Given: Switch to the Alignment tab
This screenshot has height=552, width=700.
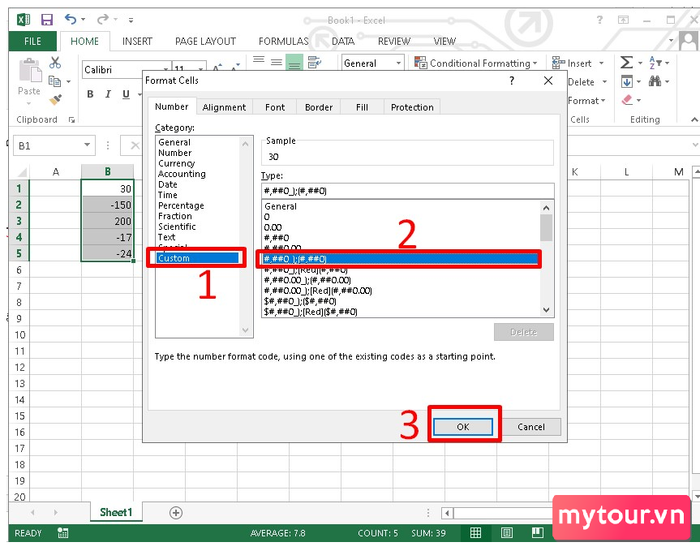Looking at the screenshot, I should click(x=224, y=107).
